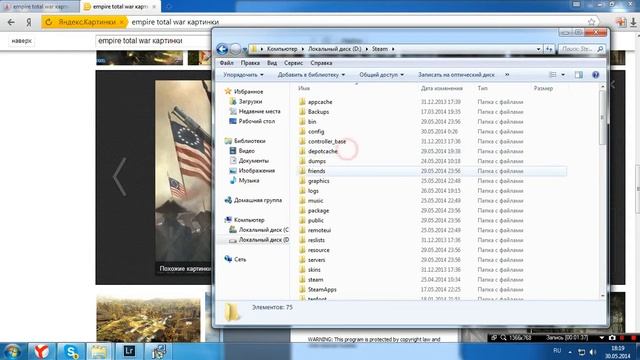Open the view options dropdown arrow
Viewport: 640px width, 360px height.
563,75
